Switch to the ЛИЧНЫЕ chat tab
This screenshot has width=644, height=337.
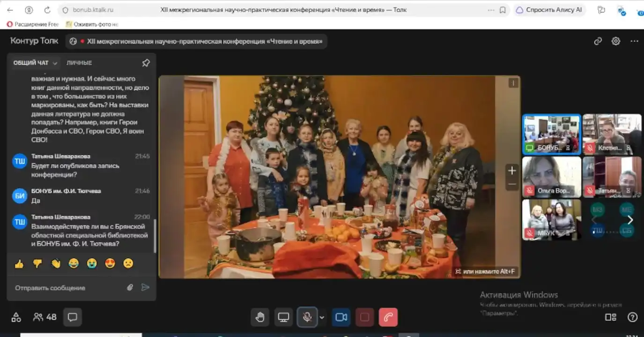pos(79,63)
